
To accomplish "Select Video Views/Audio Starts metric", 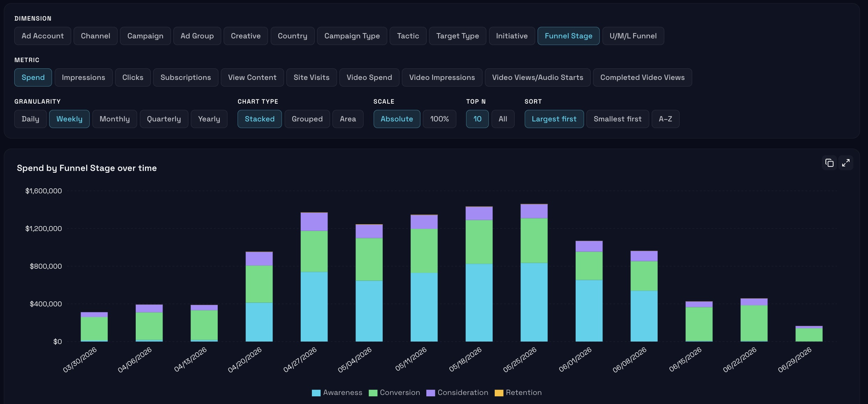I will pyautogui.click(x=538, y=77).
